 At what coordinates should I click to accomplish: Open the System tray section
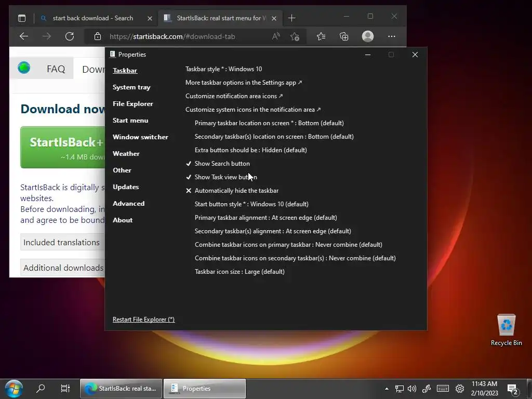pyautogui.click(x=131, y=87)
